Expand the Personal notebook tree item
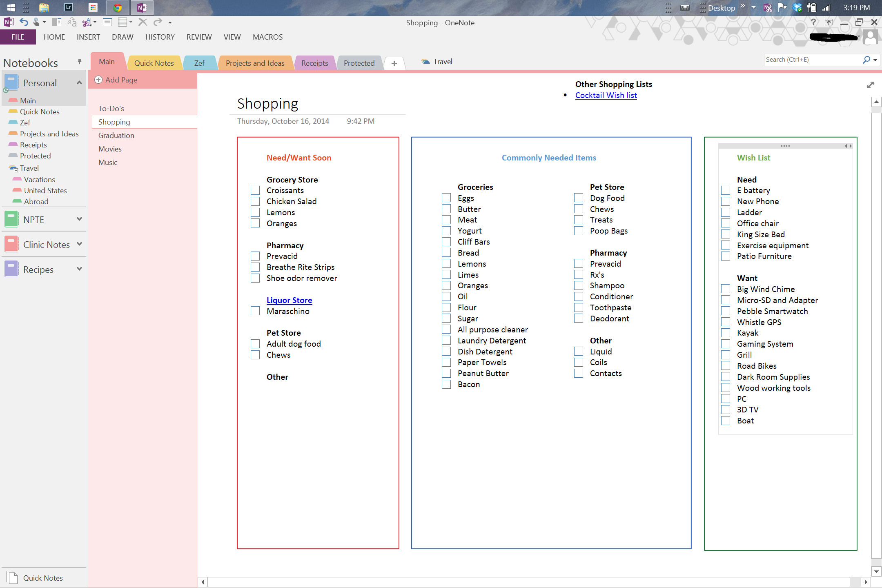 click(79, 82)
